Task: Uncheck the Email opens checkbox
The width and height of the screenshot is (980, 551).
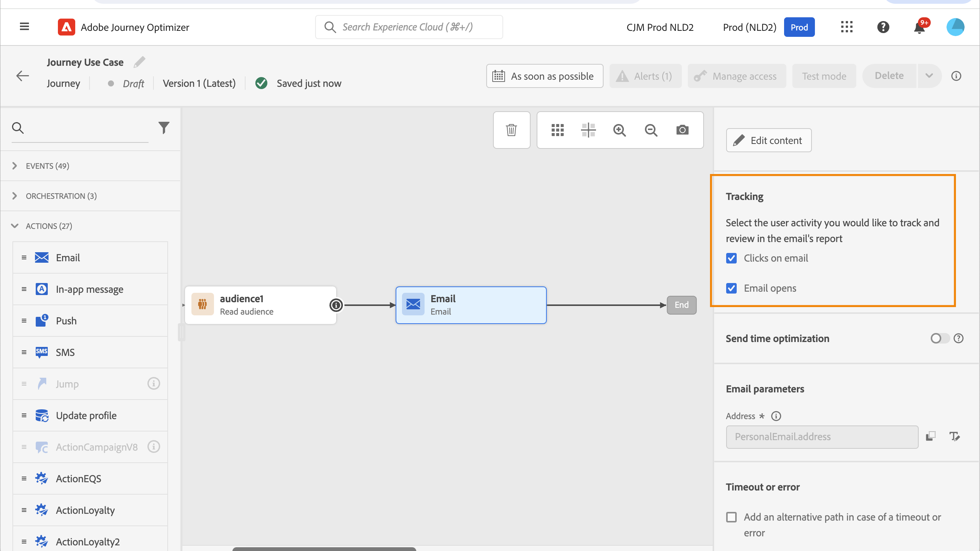Action: tap(731, 288)
